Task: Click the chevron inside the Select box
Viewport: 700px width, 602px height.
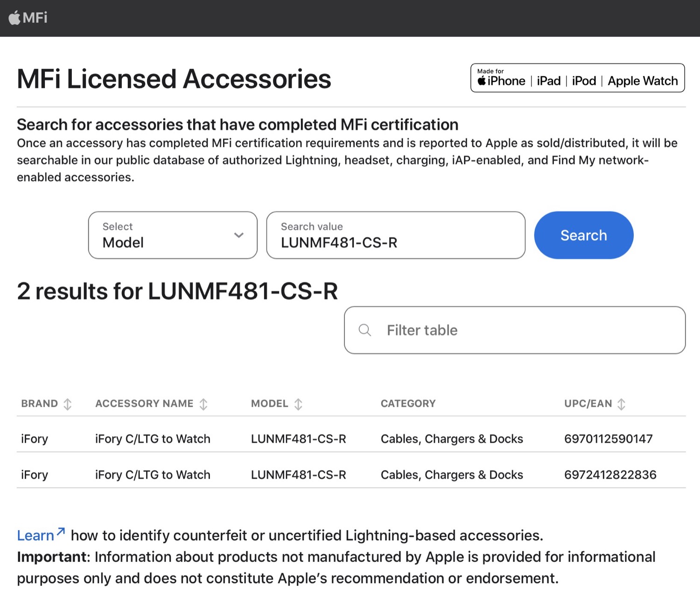Action: point(239,235)
